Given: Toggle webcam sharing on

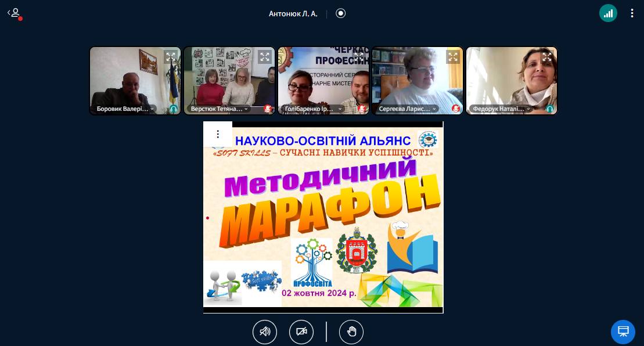Looking at the screenshot, I should click(x=301, y=332).
